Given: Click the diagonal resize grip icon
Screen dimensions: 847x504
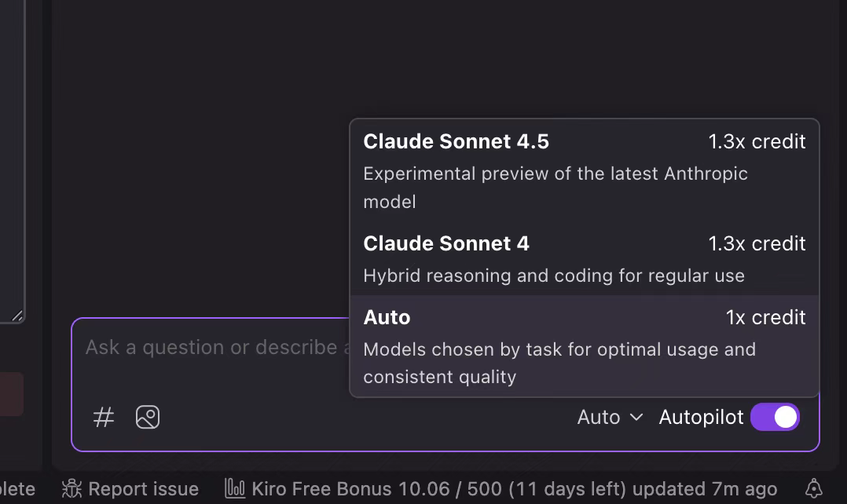Looking at the screenshot, I should (17, 316).
